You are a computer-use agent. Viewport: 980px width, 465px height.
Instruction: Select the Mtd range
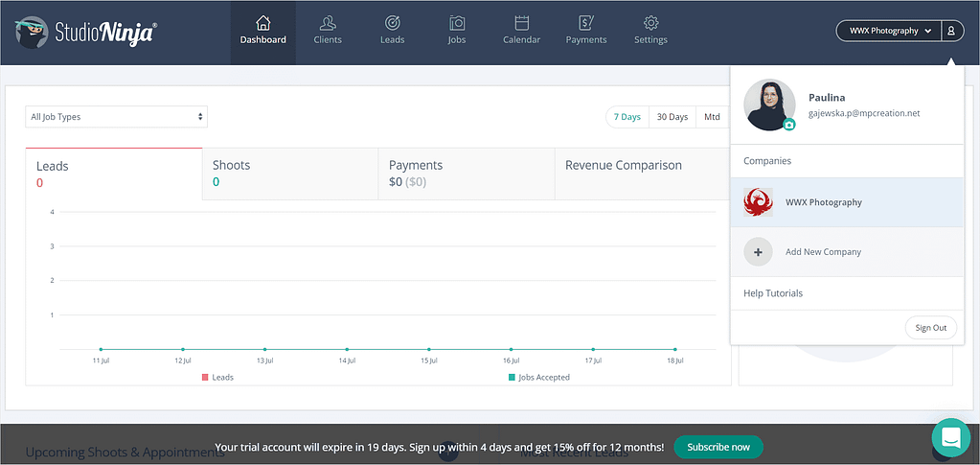tap(712, 117)
